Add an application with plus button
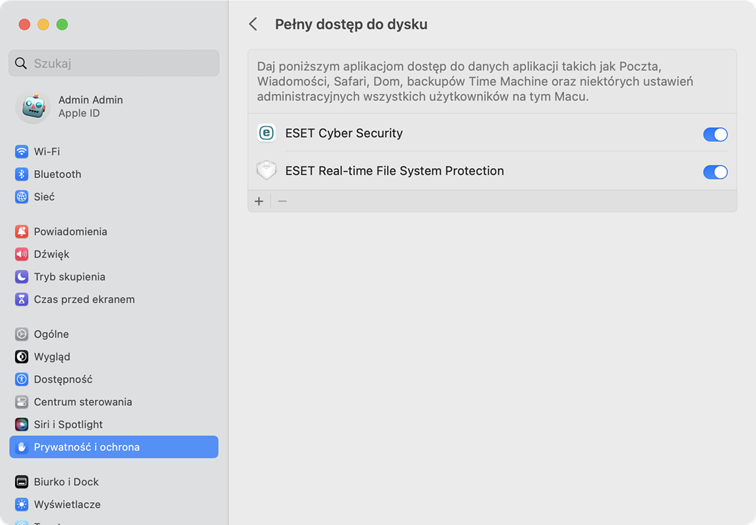This screenshot has width=756, height=525. [x=259, y=201]
